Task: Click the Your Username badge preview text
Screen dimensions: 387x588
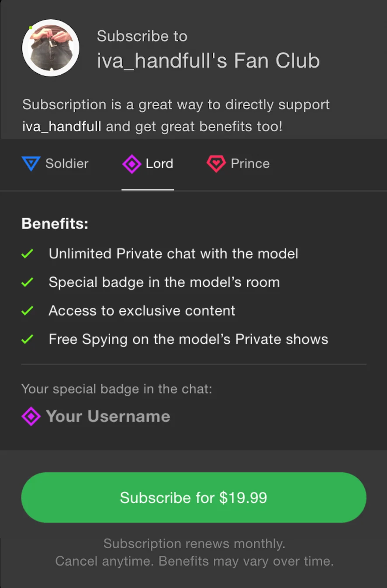Action: click(108, 416)
